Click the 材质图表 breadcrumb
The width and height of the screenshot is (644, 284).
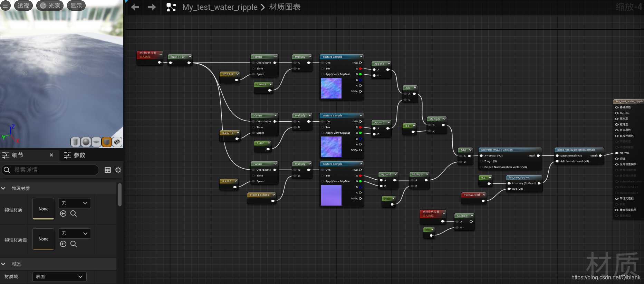click(x=285, y=7)
